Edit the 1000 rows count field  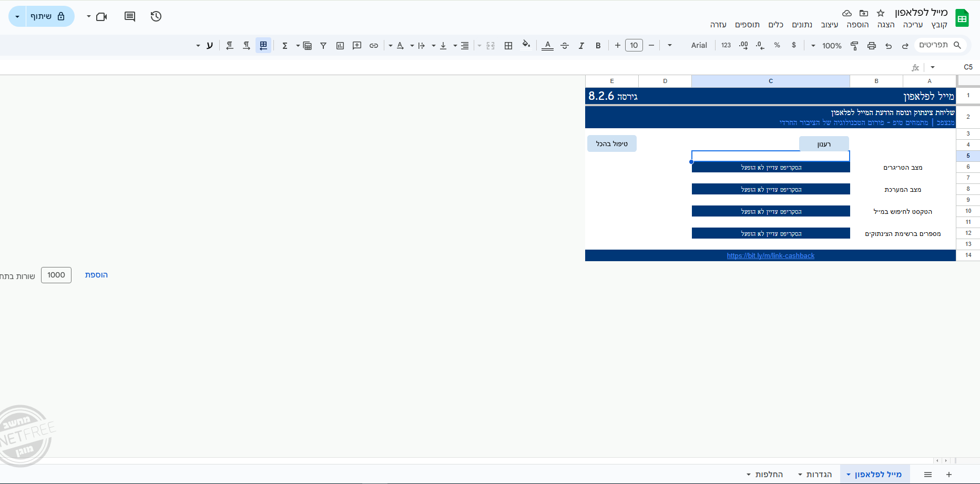(x=56, y=275)
